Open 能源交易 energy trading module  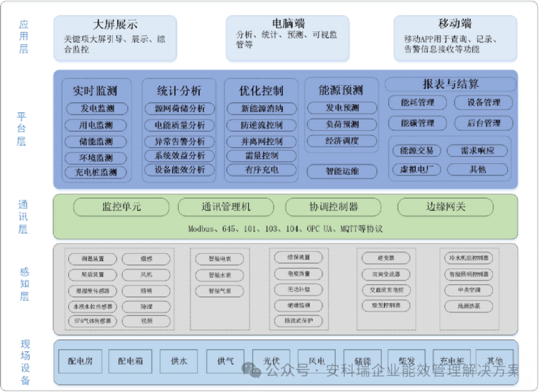coord(417,151)
